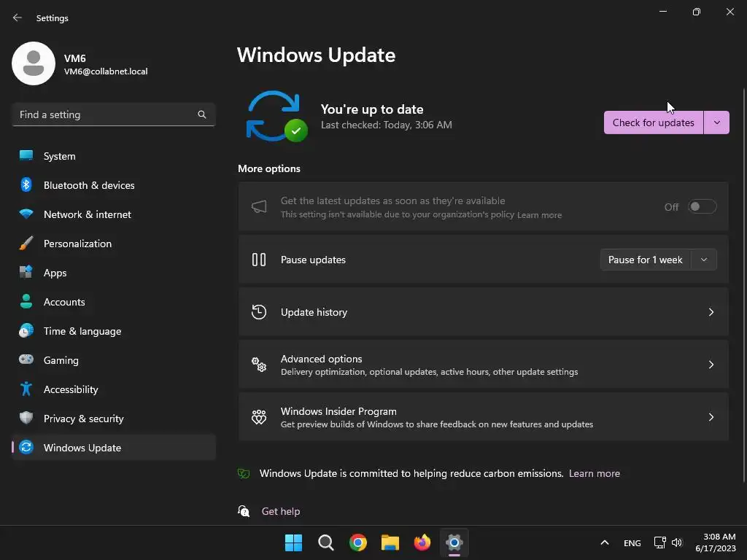Toggle Get the latest updates switch
Image resolution: width=747 pixels, height=560 pixels.
click(702, 206)
